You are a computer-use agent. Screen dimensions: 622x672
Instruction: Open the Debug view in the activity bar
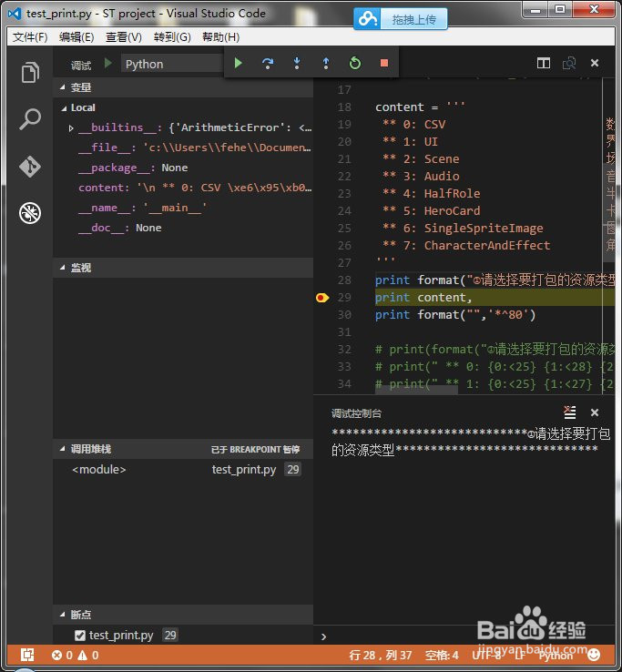pyautogui.click(x=30, y=212)
